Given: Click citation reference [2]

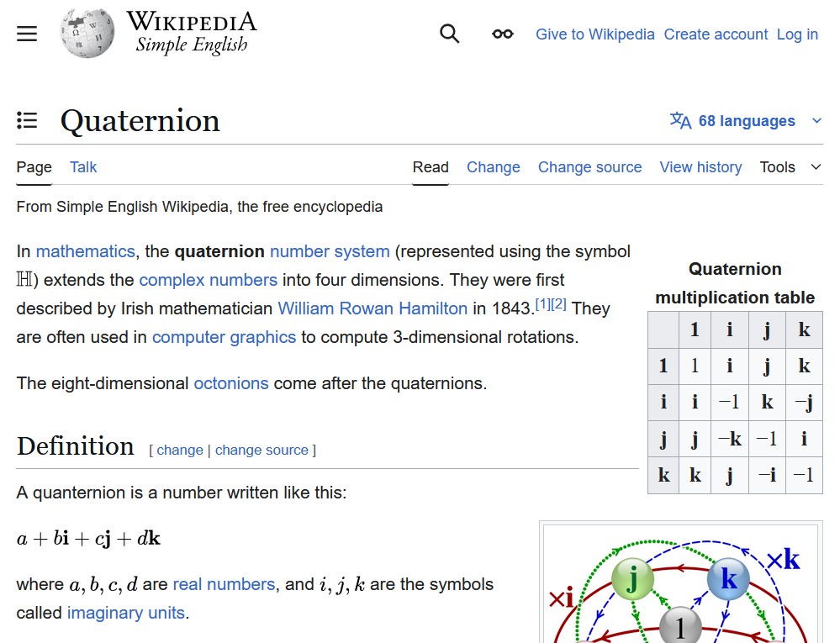Looking at the screenshot, I should click(559, 304).
